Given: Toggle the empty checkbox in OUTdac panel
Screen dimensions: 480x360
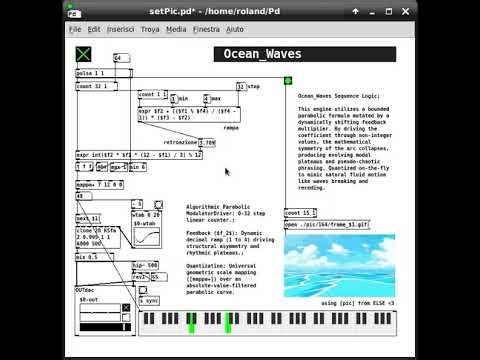Looking at the screenshot, I should (x=126, y=317).
